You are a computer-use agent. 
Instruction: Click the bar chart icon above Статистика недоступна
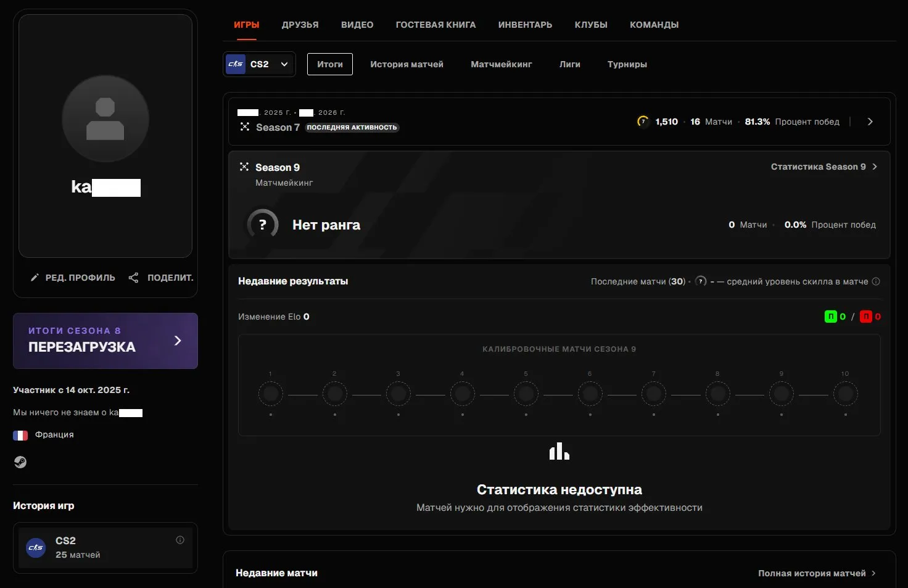coord(559,451)
